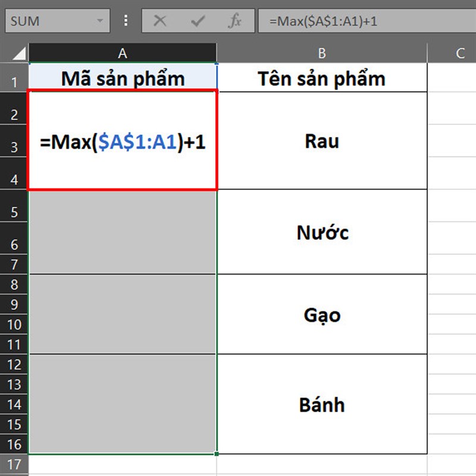The width and height of the screenshot is (476, 476).
Task: Select the Tên sản phẩm header cell
Action: point(322,78)
